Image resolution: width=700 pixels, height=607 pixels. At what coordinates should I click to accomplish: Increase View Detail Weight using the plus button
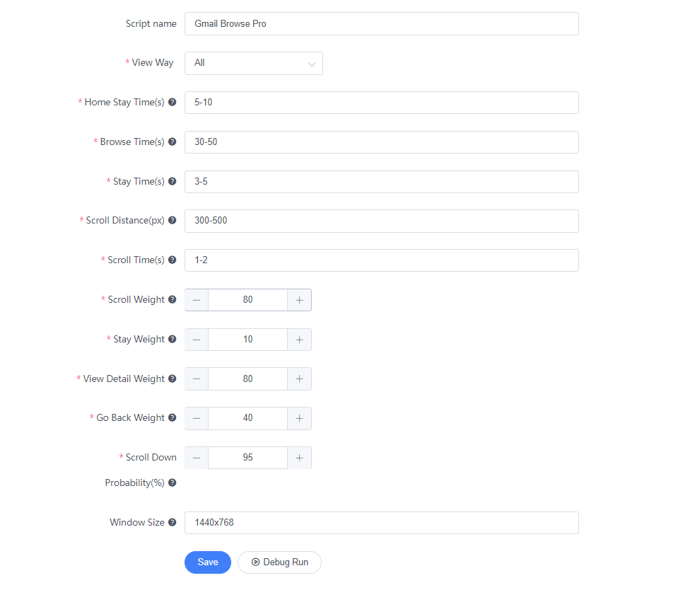click(300, 378)
